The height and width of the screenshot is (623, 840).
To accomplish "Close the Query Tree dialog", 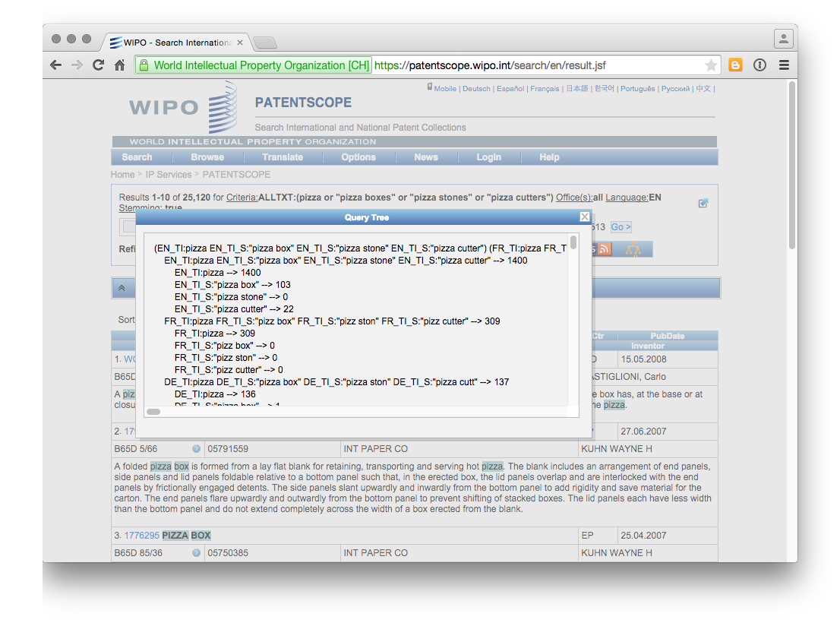I will pos(585,217).
